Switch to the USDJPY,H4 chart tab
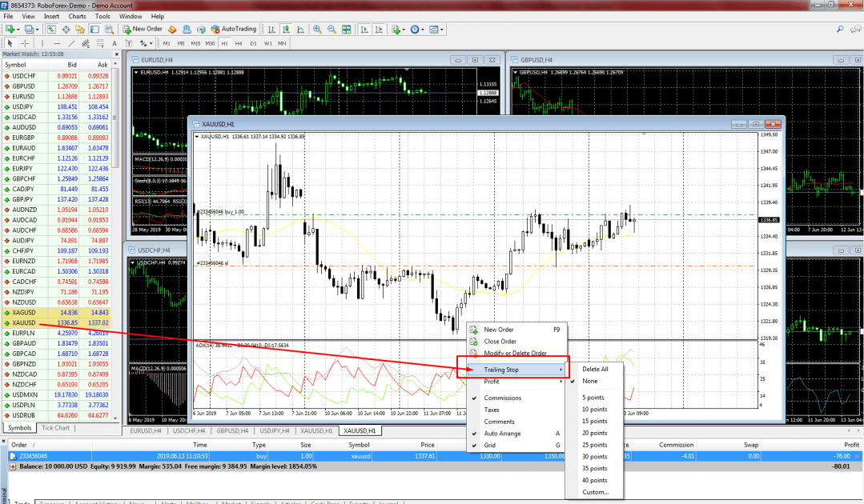 pyautogui.click(x=275, y=431)
